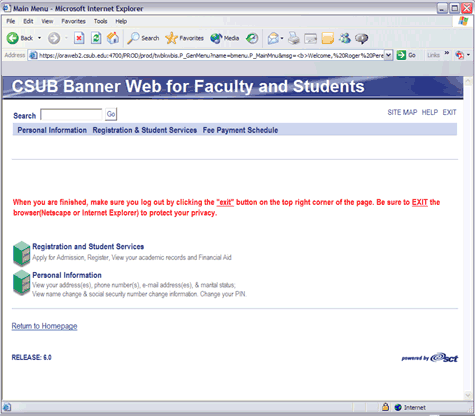Screen dimensions: 475x416
Task: Open the Favorites star button
Action: pyautogui.click(x=184, y=38)
